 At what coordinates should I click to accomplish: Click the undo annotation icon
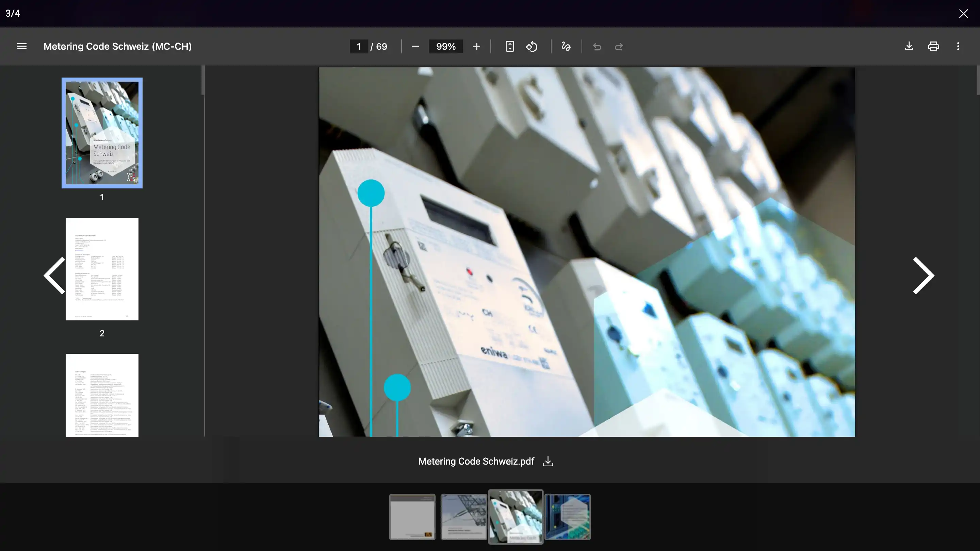pyautogui.click(x=597, y=46)
